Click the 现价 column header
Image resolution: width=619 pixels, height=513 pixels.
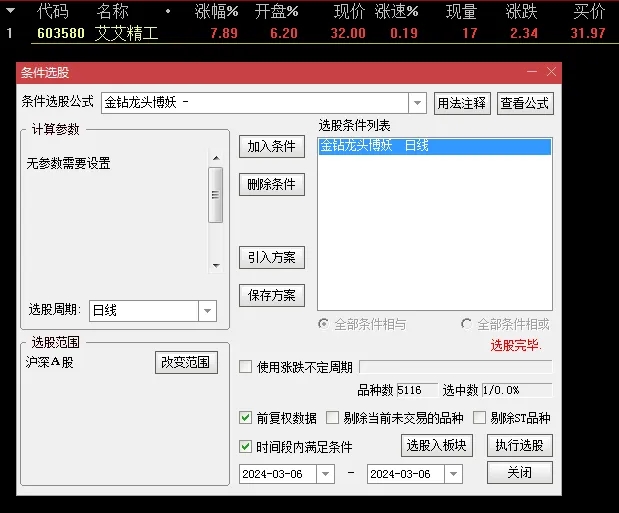(348, 11)
